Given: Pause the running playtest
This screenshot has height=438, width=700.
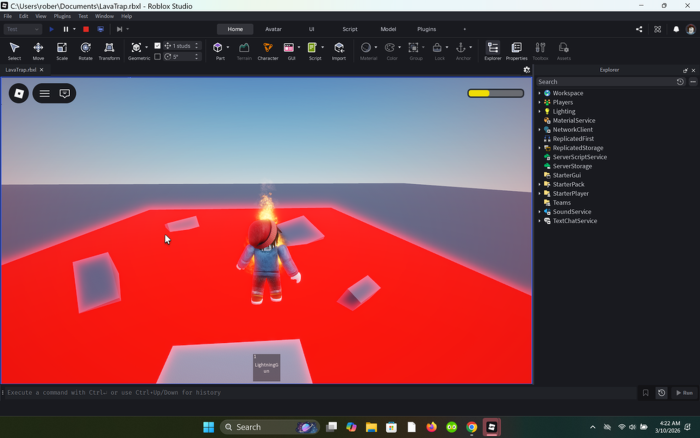Looking at the screenshot, I should pyautogui.click(x=66, y=29).
